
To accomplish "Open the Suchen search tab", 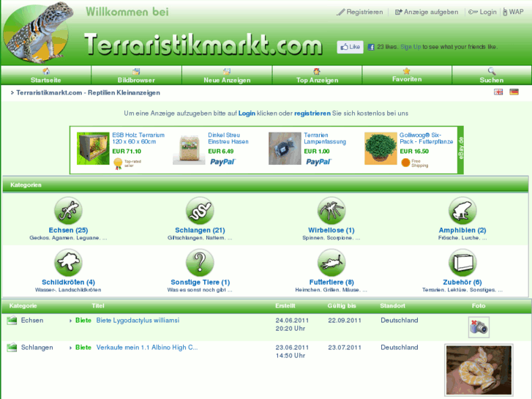I will (x=492, y=75).
